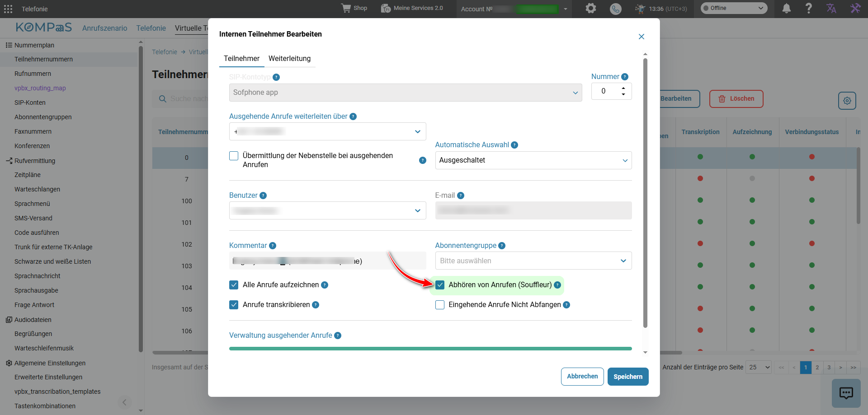Click the Telefonie breadcrumb link

pos(165,52)
